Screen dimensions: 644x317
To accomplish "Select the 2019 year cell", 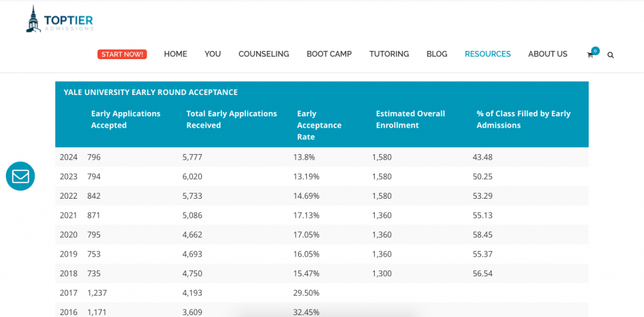I will click(69, 254).
